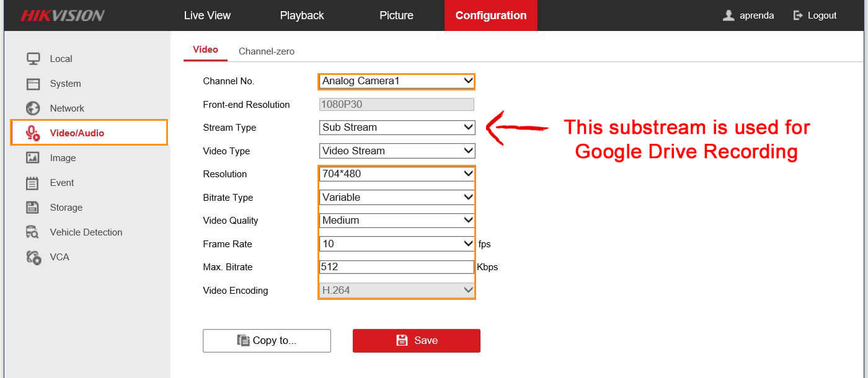Click the Storage disk icon
The image size is (868, 378).
[33, 208]
